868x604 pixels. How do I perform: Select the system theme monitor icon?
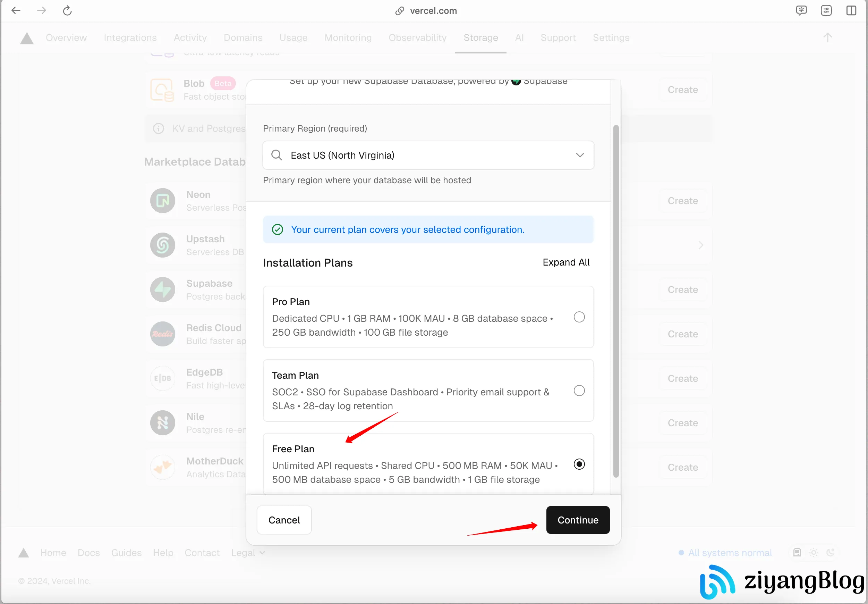(x=797, y=553)
